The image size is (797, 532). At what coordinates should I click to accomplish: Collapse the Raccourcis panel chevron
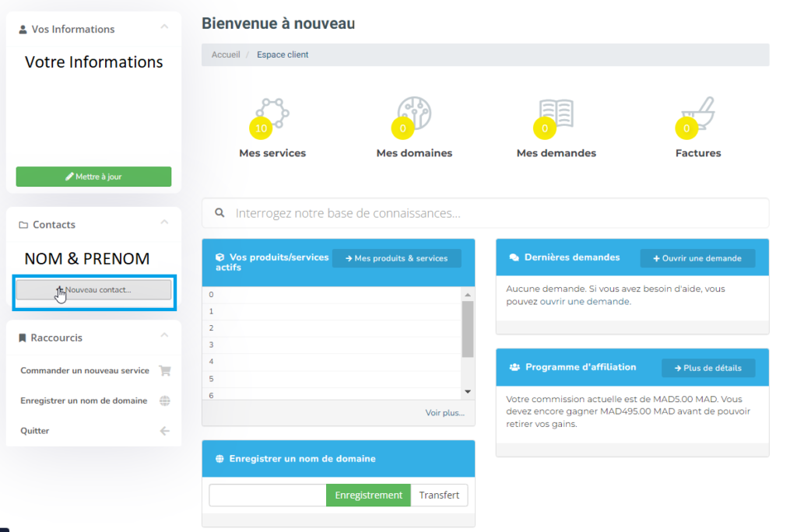pos(164,336)
